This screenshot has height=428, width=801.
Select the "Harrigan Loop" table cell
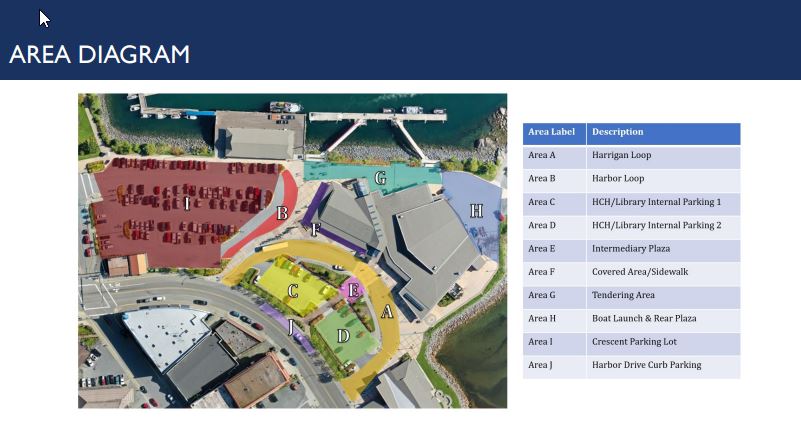pyautogui.click(x=621, y=156)
